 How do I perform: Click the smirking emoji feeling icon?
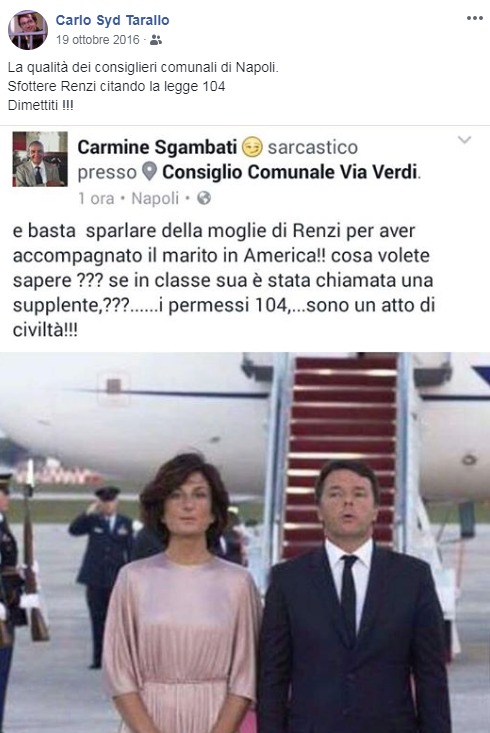pos(252,147)
